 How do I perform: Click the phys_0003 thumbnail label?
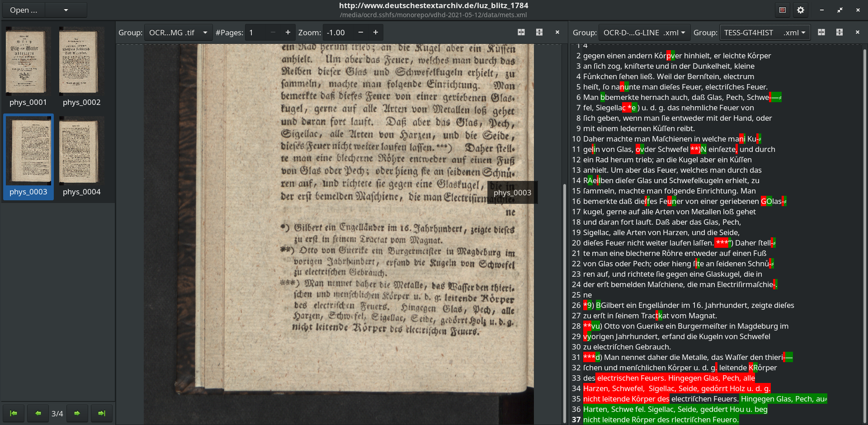tap(28, 192)
